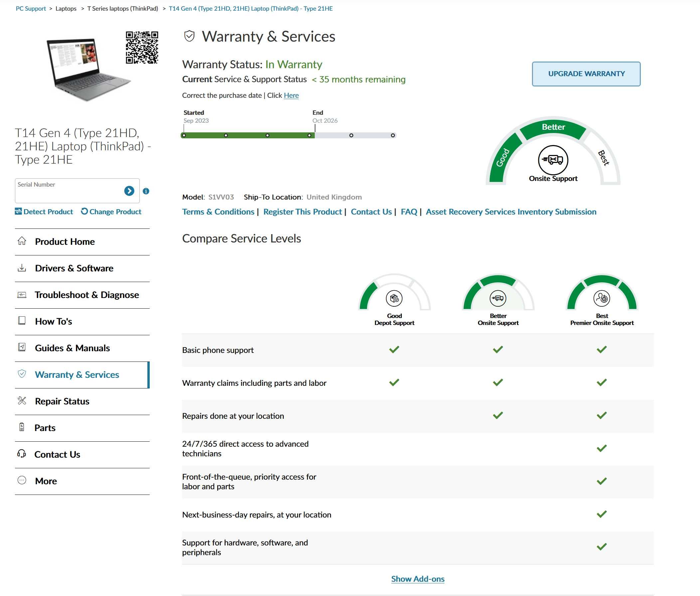Click the Troubleshoot & Diagnose monitor icon

(22, 295)
